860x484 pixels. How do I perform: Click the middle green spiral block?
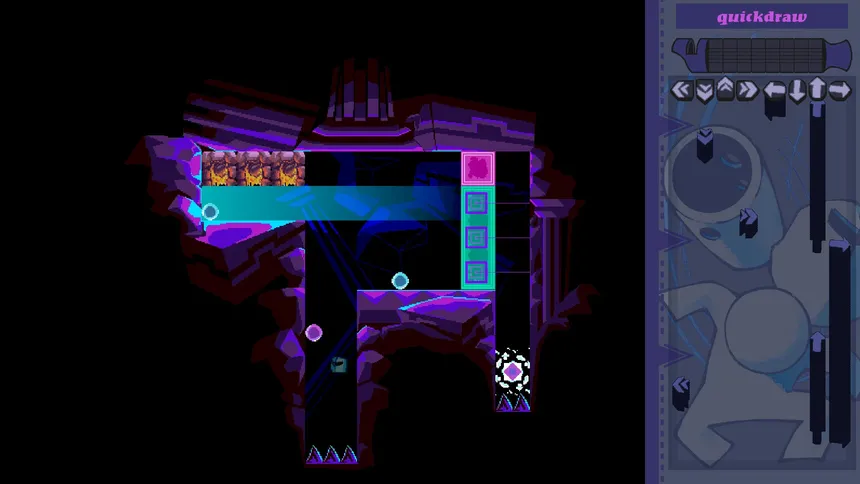pos(477,238)
